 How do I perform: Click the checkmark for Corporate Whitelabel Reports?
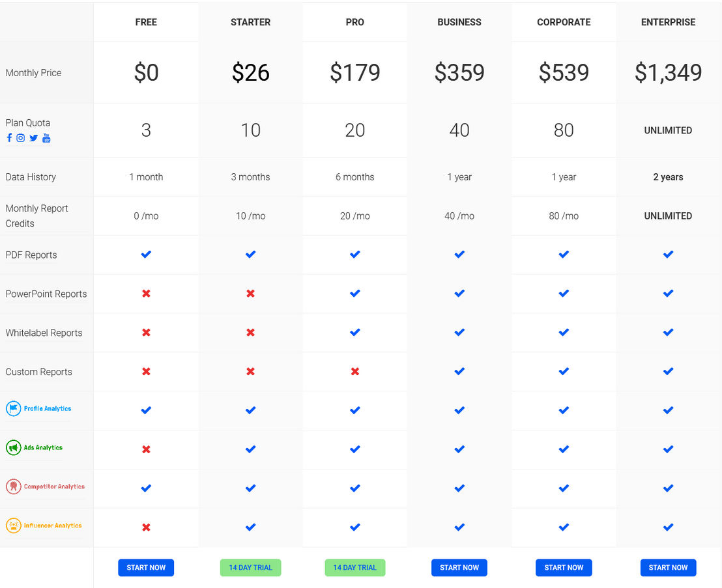(564, 332)
